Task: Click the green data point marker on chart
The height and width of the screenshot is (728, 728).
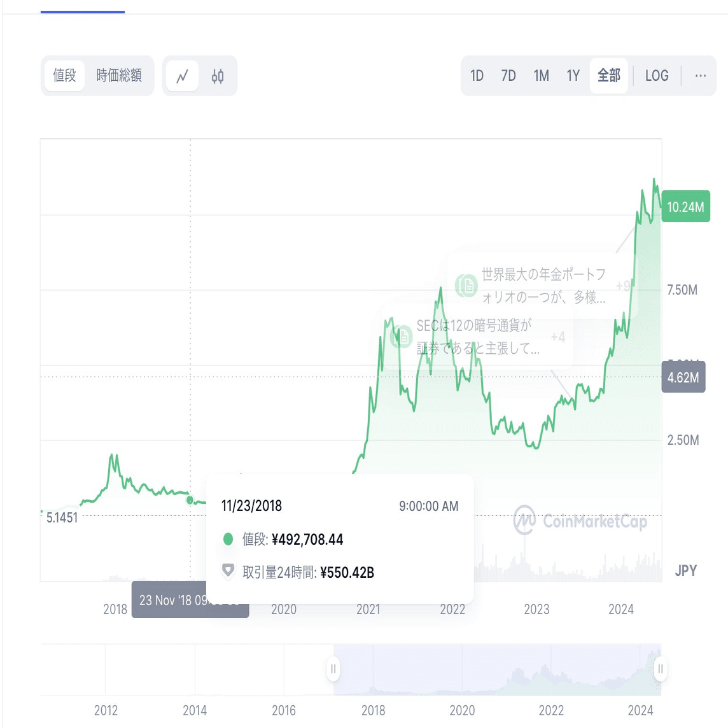Action: coord(190,500)
